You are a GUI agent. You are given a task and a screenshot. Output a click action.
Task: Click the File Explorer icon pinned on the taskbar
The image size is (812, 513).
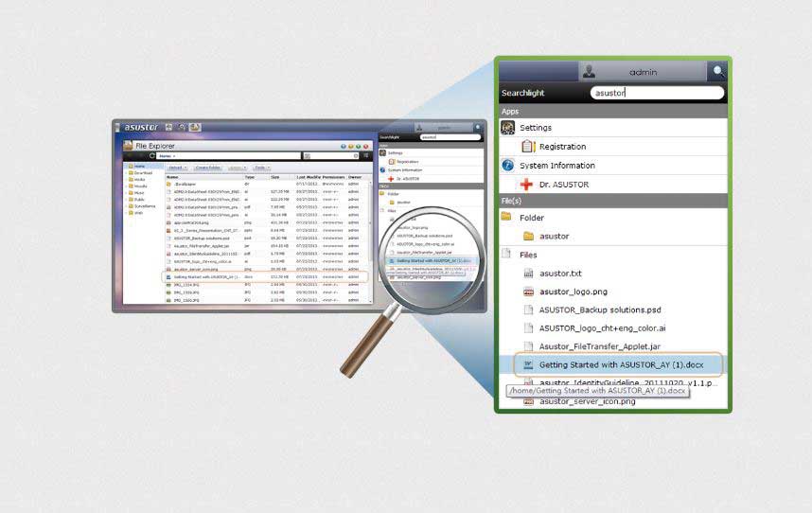pos(195,127)
